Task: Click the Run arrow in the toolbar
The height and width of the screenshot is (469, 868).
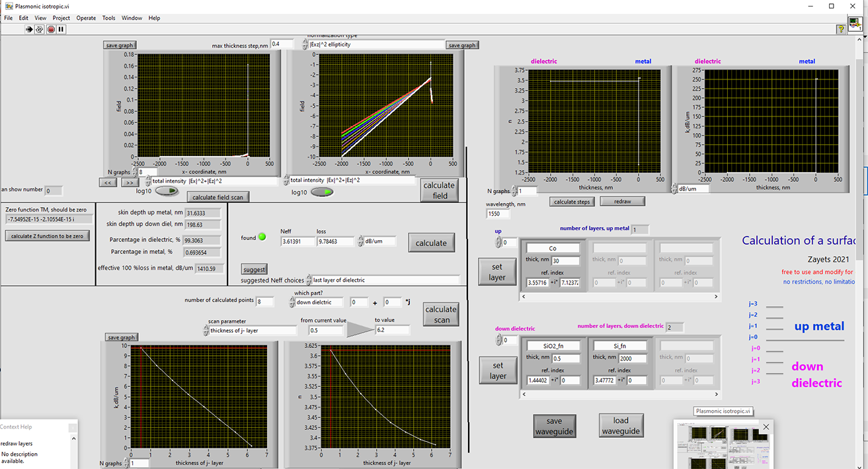Action: (29, 29)
